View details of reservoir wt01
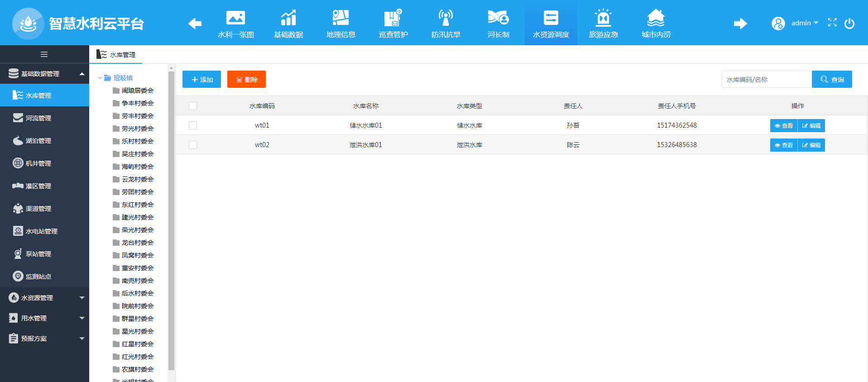This screenshot has width=868, height=382. coord(784,125)
